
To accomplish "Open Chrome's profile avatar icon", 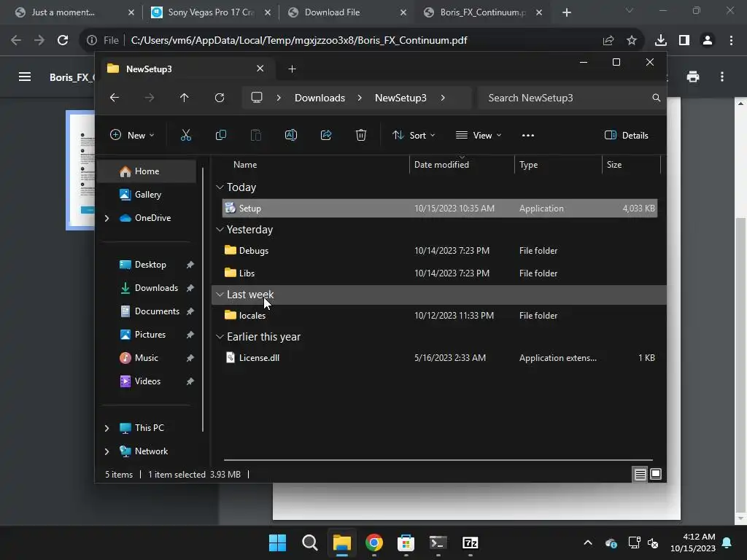I will (x=708, y=41).
